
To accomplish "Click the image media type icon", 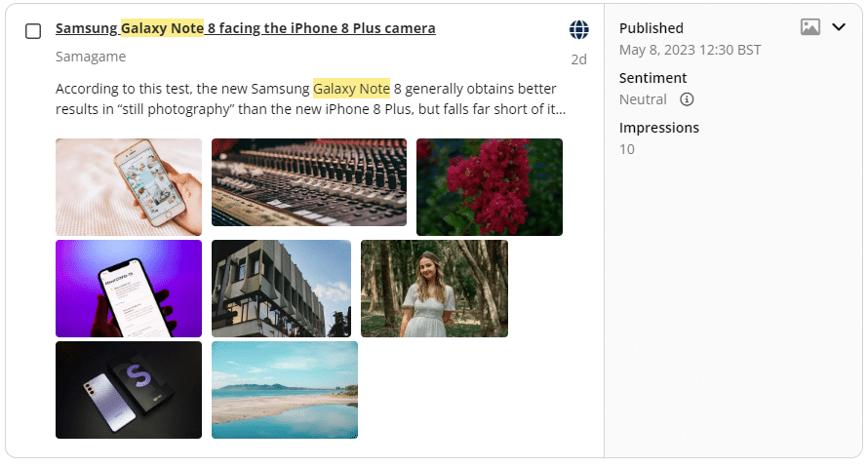I will (810, 27).
